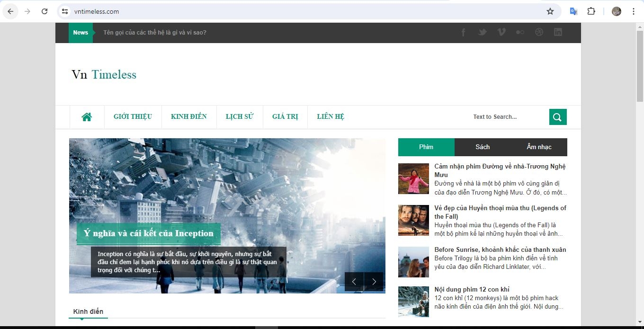Open the Chrome profile avatar
Image resolution: width=644 pixels, height=329 pixels.
point(617,11)
